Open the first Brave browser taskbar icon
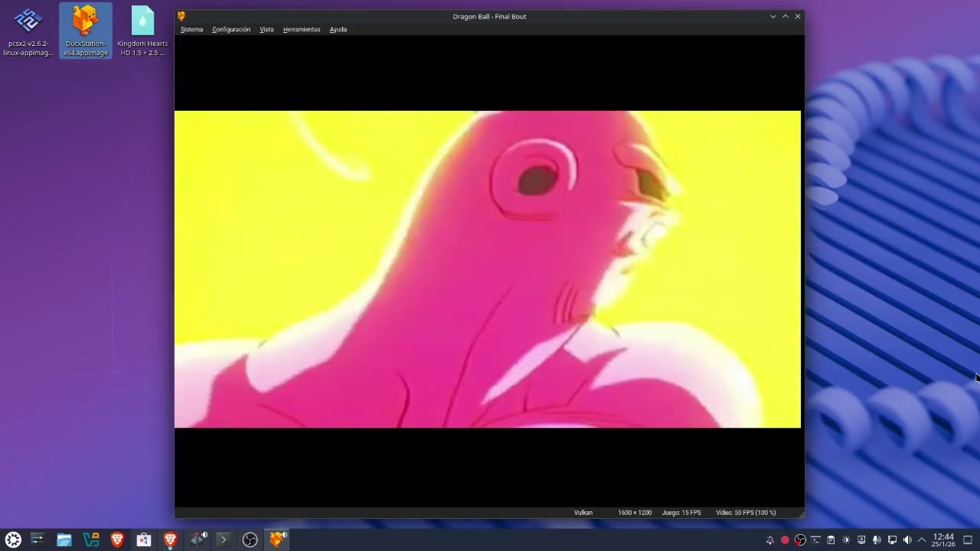The image size is (980, 551). (117, 540)
